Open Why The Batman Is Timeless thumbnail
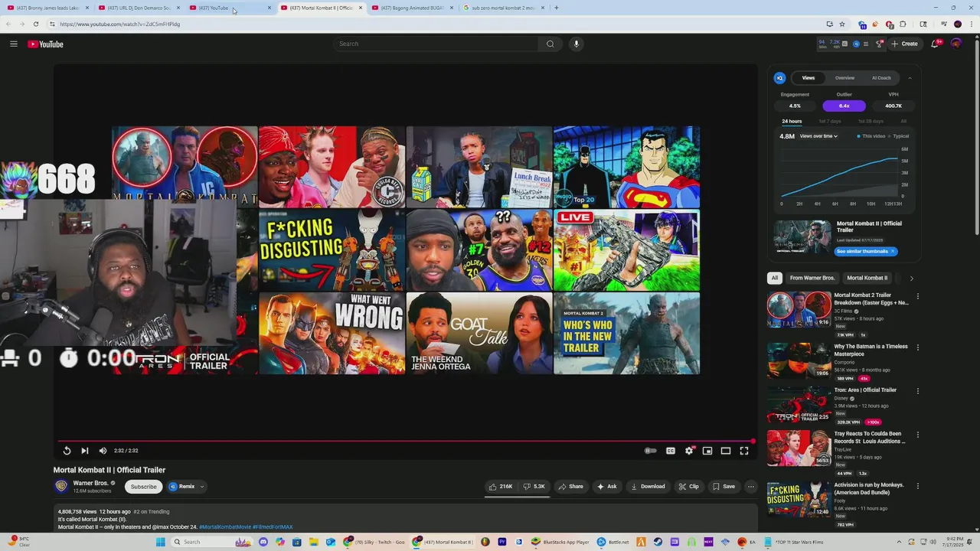Image resolution: width=980 pixels, height=551 pixels. click(799, 360)
